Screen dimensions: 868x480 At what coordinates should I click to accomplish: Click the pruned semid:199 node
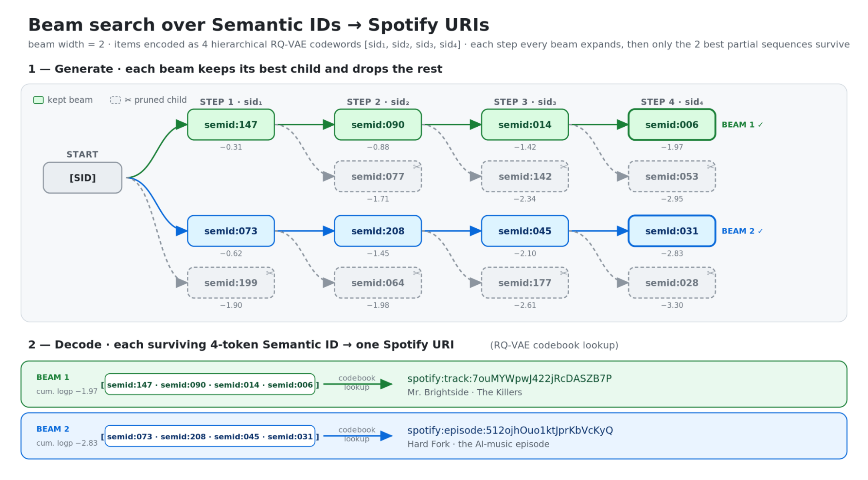tap(231, 283)
